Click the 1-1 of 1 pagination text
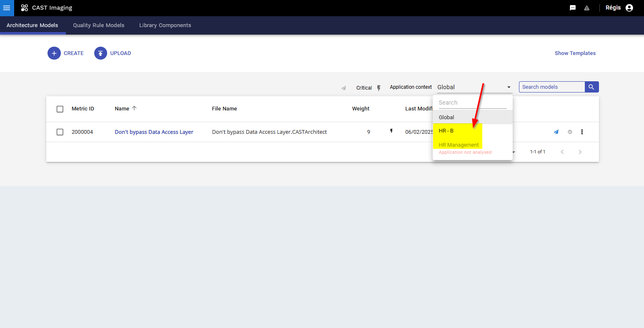This screenshot has height=328, width=644. 538,152
